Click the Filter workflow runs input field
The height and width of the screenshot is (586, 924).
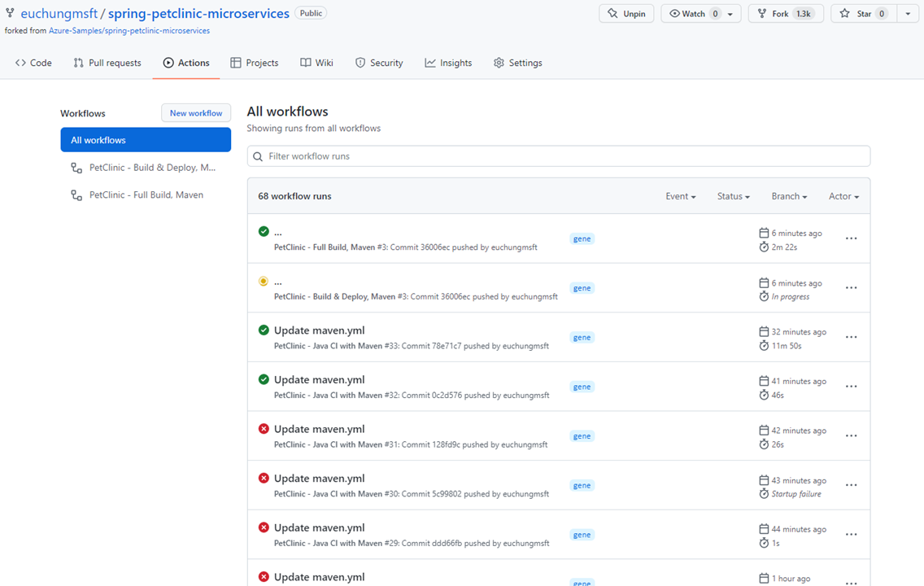[x=559, y=156]
